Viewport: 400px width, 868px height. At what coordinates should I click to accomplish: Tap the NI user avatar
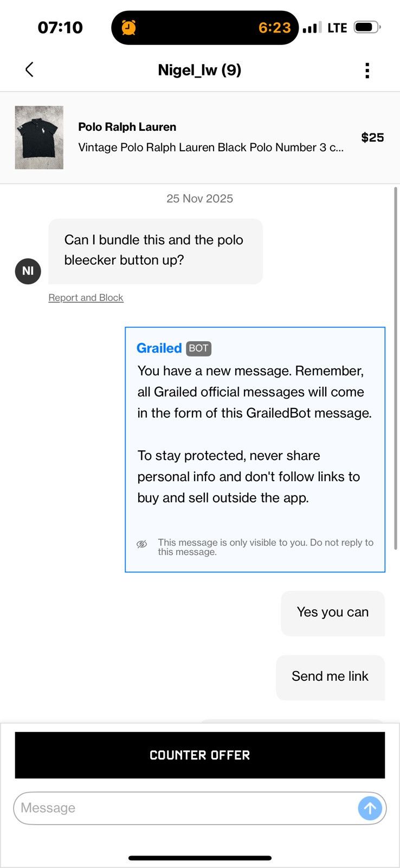click(x=28, y=271)
